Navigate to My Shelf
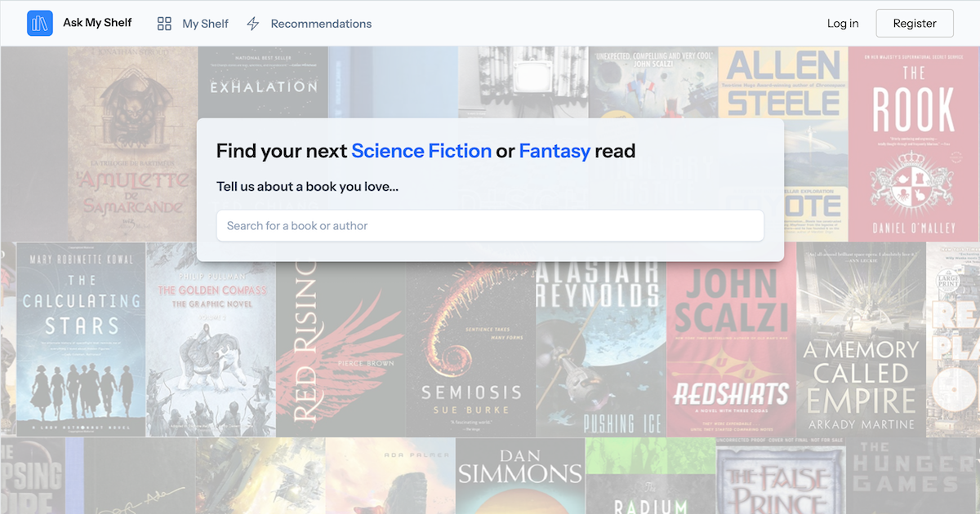Viewport: 980px width, 514px height. click(x=204, y=24)
